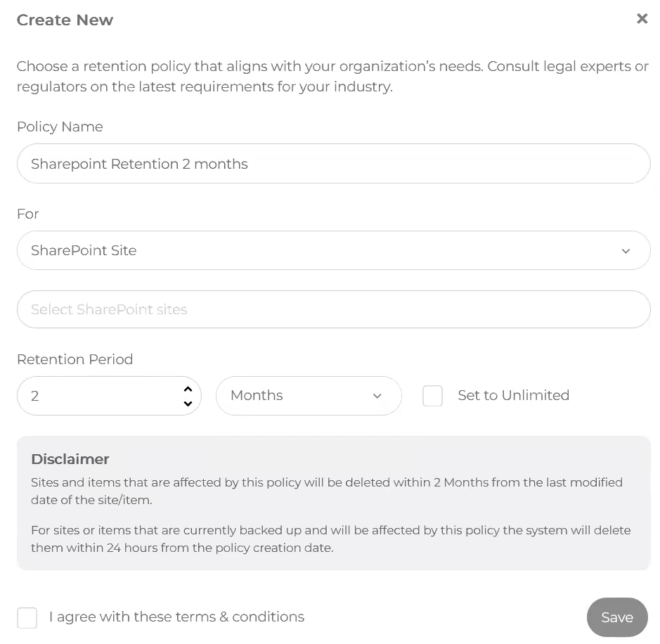Focus the Policy Name text field
The height and width of the screenshot is (644, 660).
(x=333, y=164)
